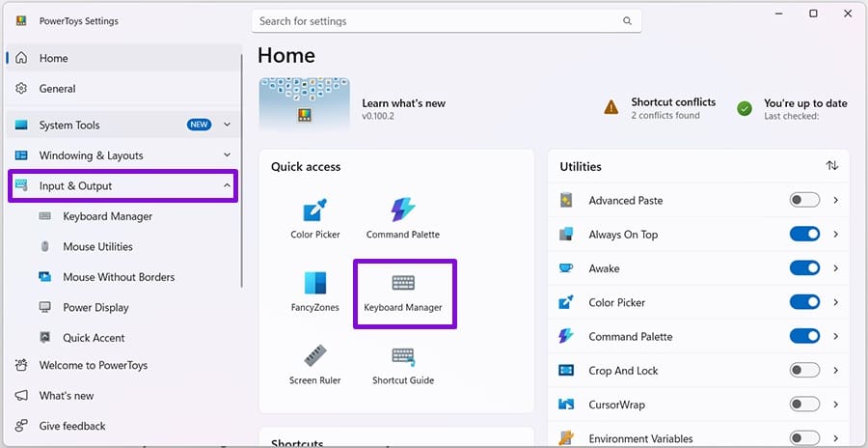Open FancyZones tile in Quick access
Viewport: 868px width, 448px height.
315,292
